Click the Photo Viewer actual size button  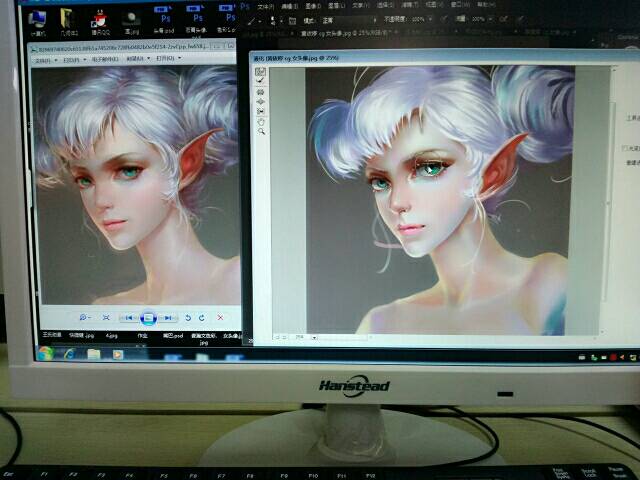(106, 318)
